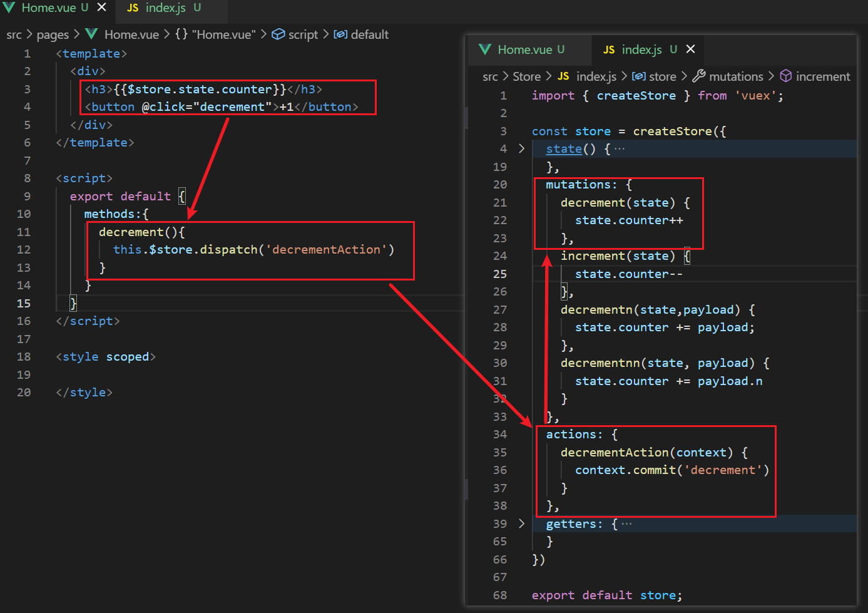Close the Home.vue tab in left editor
This screenshot has height=613, width=868.
click(101, 8)
